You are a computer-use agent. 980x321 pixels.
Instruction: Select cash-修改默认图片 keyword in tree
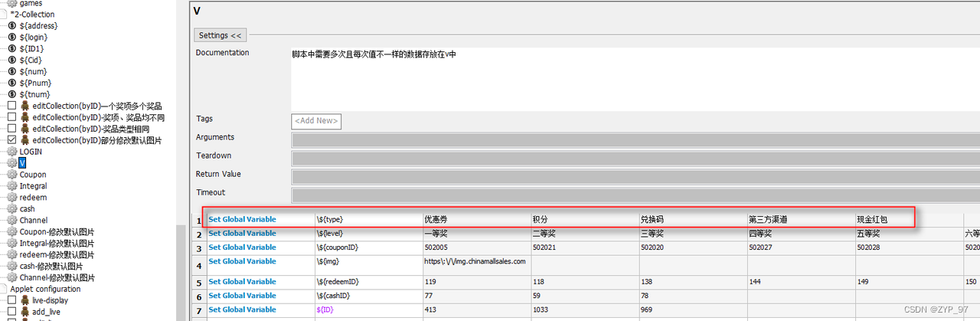point(53,266)
